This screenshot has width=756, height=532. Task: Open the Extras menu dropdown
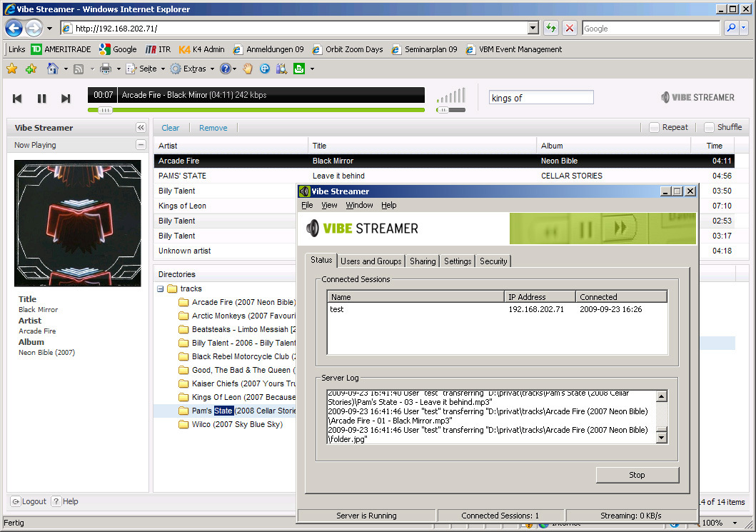212,69
